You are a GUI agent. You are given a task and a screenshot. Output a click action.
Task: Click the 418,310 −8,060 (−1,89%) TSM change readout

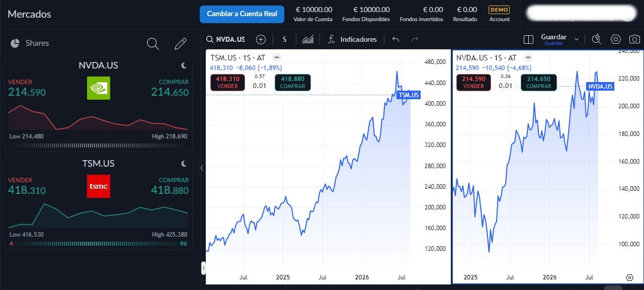[246, 67]
